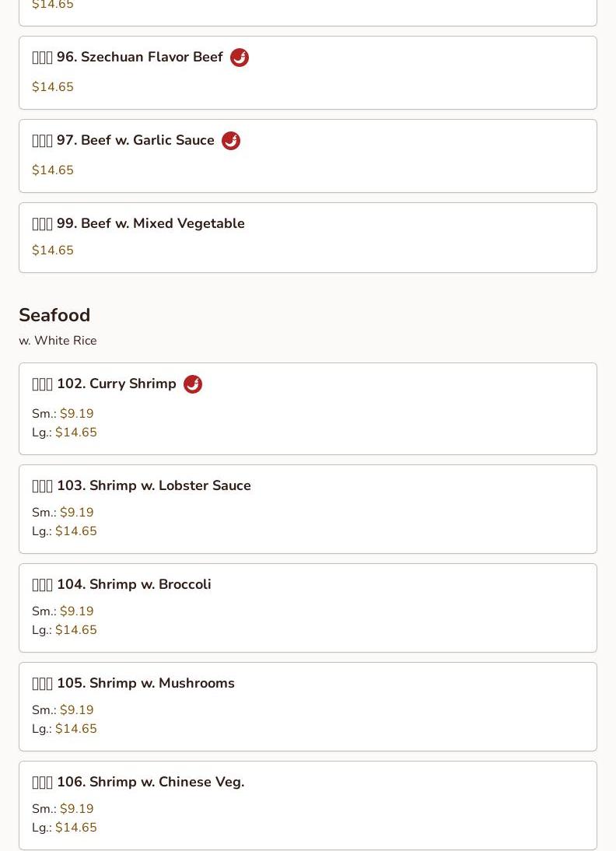
Task: Click Shrimp w. Lobster Sauce small price
Action: click(x=76, y=513)
